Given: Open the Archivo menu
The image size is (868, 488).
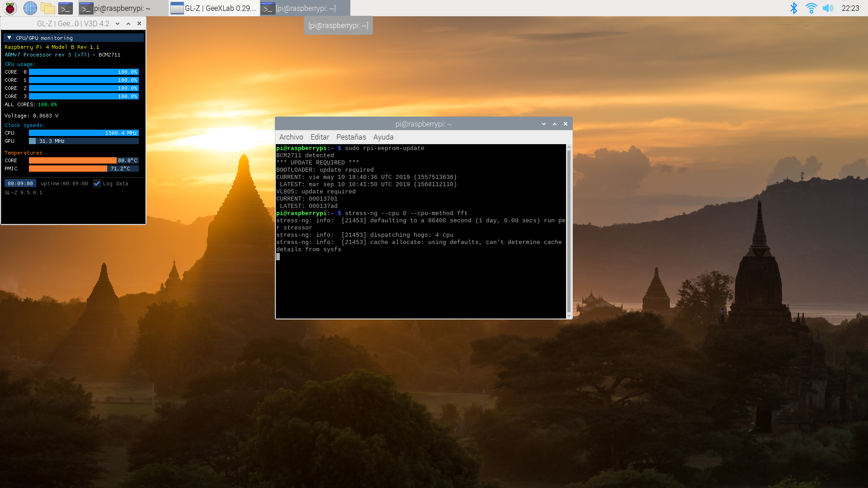Looking at the screenshot, I should click(291, 137).
